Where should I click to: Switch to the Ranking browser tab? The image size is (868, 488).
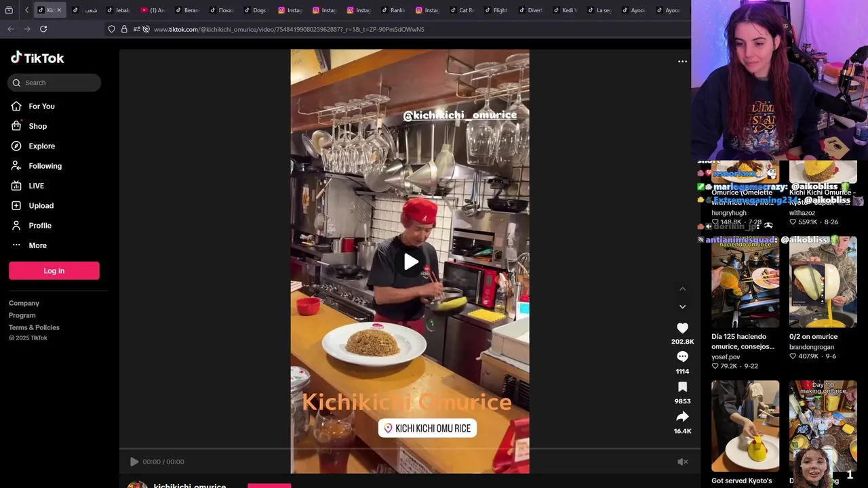click(393, 10)
